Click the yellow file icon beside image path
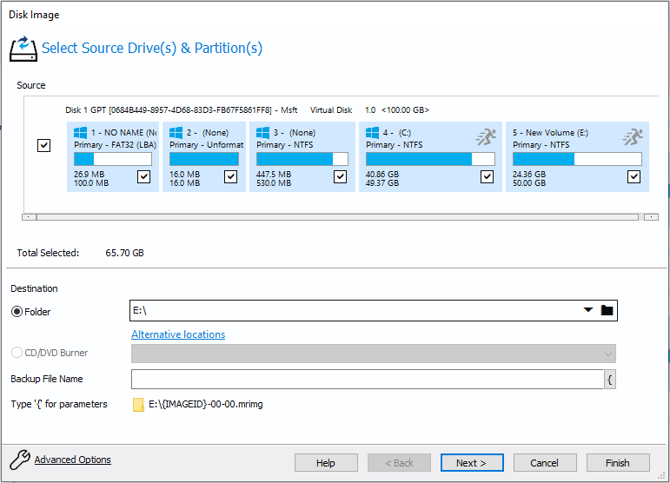 coord(138,405)
